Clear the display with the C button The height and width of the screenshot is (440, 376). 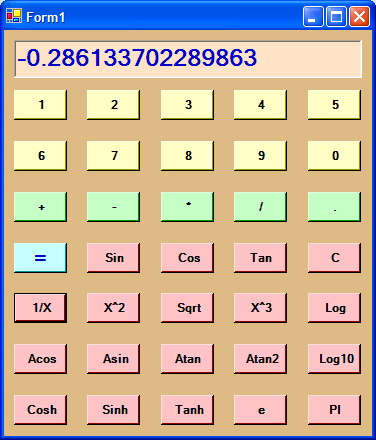click(x=334, y=258)
